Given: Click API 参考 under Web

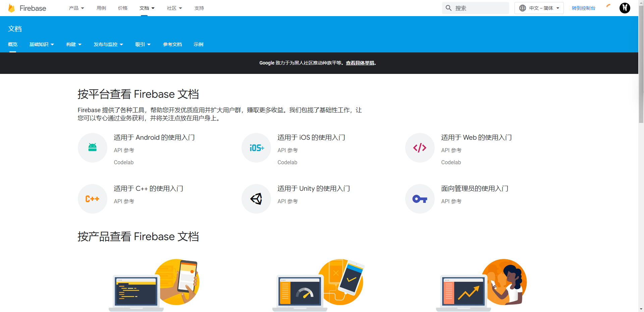Looking at the screenshot, I should [451, 150].
